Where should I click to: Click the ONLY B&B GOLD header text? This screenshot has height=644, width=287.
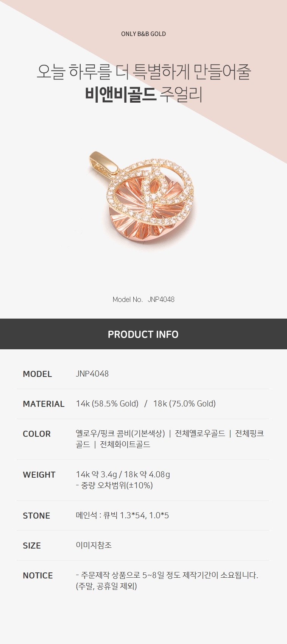[143, 34]
